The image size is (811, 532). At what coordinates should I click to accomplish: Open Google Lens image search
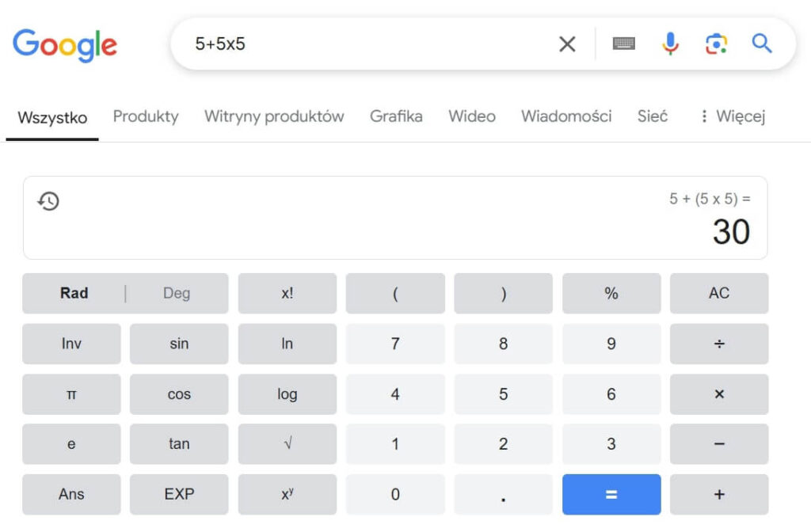pyautogui.click(x=716, y=44)
